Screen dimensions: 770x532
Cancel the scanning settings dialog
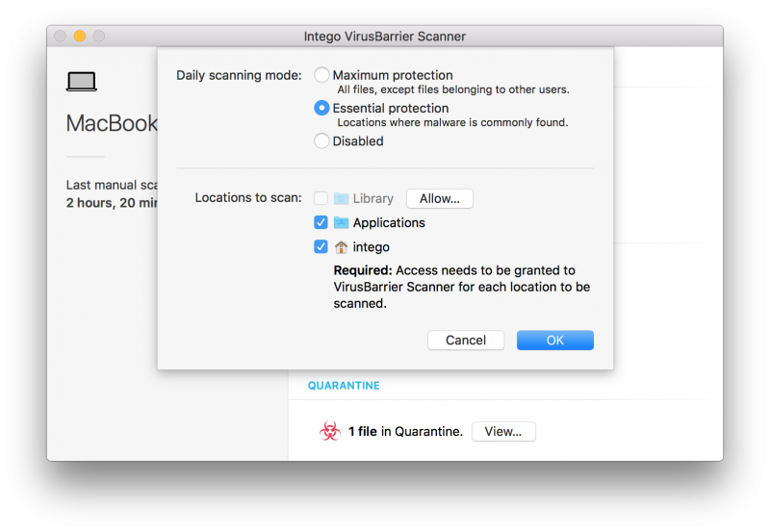[465, 341]
